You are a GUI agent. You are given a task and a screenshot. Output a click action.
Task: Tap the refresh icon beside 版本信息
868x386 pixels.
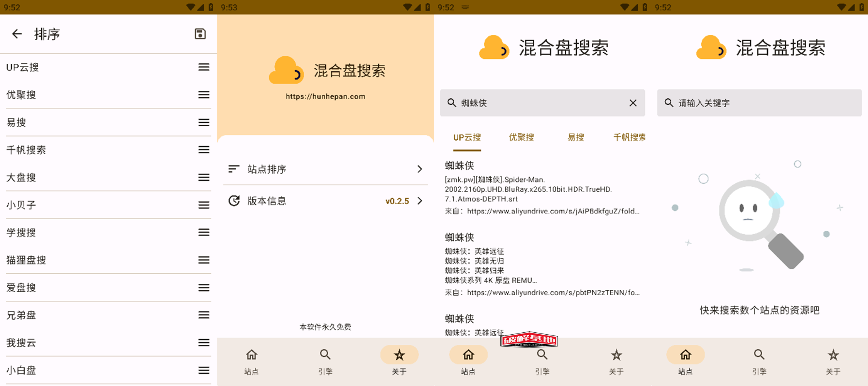click(x=234, y=201)
